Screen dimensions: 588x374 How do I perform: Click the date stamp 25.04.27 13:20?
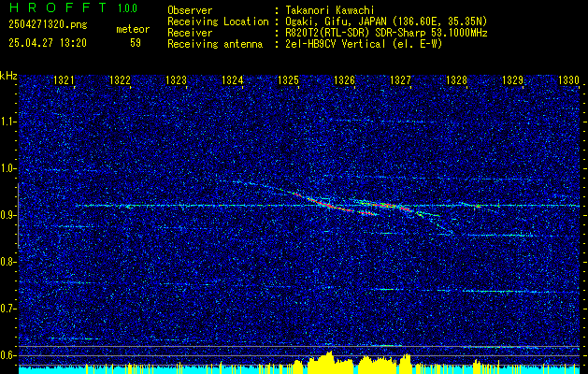coord(48,43)
